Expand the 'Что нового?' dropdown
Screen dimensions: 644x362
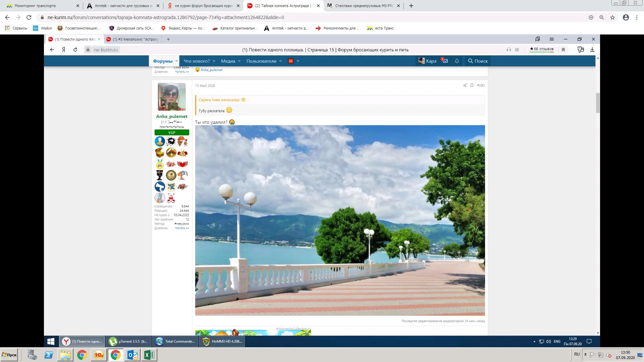199,61
